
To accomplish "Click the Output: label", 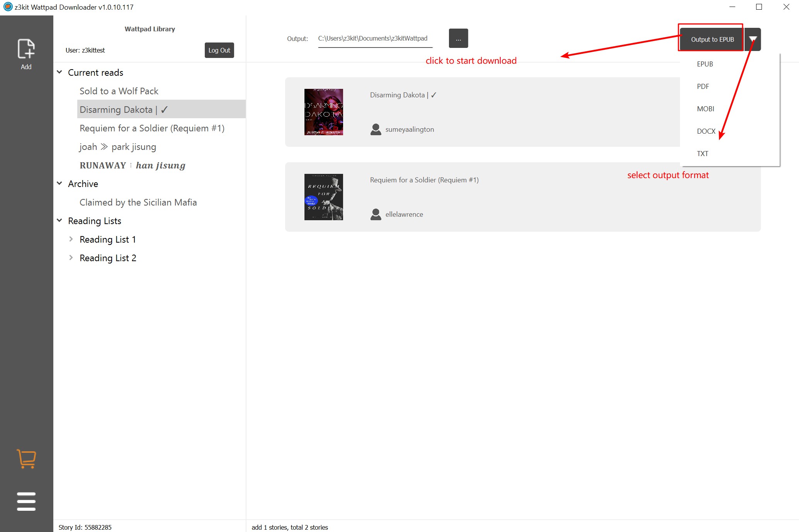I will click(x=297, y=39).
